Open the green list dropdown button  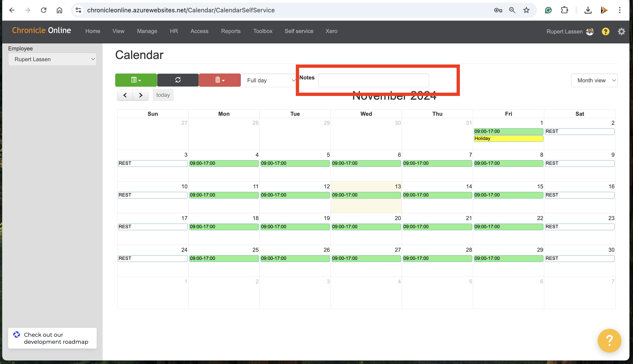coord(136,80)
